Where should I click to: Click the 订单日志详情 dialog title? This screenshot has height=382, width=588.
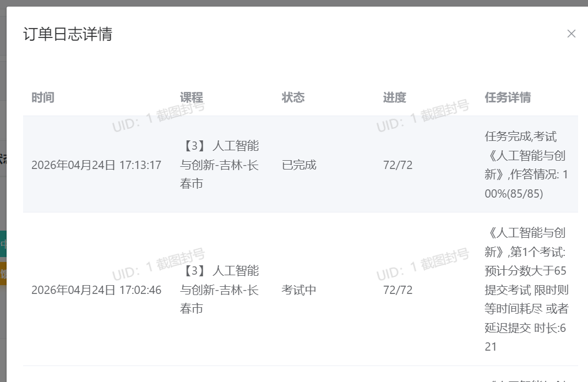pos(68,34)
